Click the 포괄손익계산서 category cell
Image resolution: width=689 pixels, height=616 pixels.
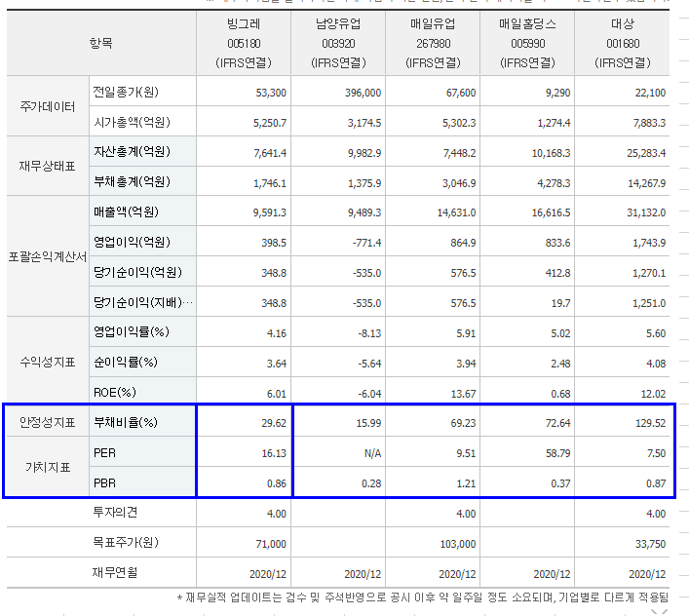pyautogui.click(x=48, y=256)
